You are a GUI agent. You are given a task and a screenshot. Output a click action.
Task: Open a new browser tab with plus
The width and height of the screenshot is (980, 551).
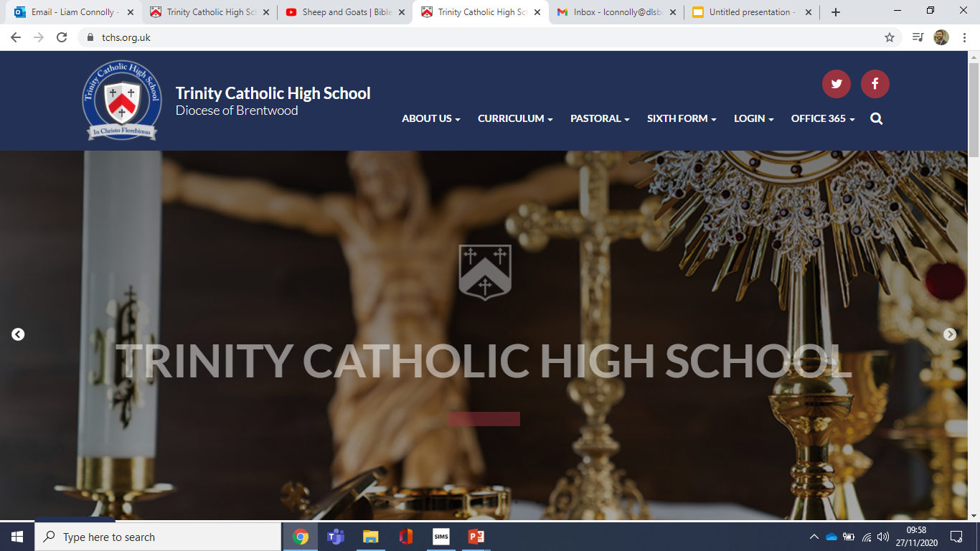click(x=836, y=12)
